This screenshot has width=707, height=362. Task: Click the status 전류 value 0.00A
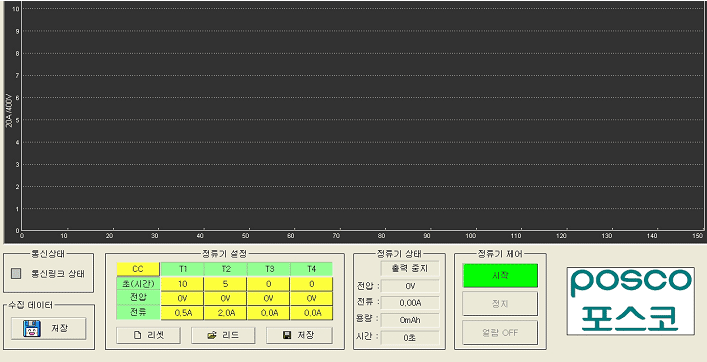tap(410, 303)
